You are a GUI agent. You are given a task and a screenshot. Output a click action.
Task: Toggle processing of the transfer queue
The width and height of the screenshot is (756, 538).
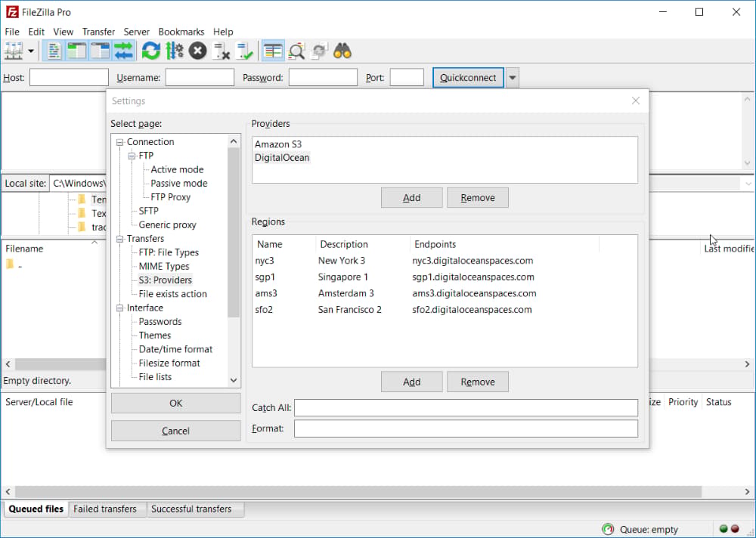point(174,51)
